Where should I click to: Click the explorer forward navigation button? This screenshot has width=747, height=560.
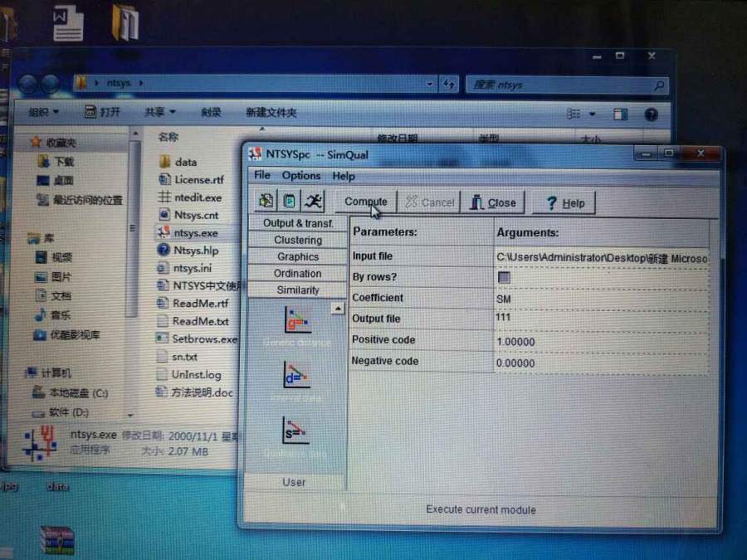click(x=51, y=83)
